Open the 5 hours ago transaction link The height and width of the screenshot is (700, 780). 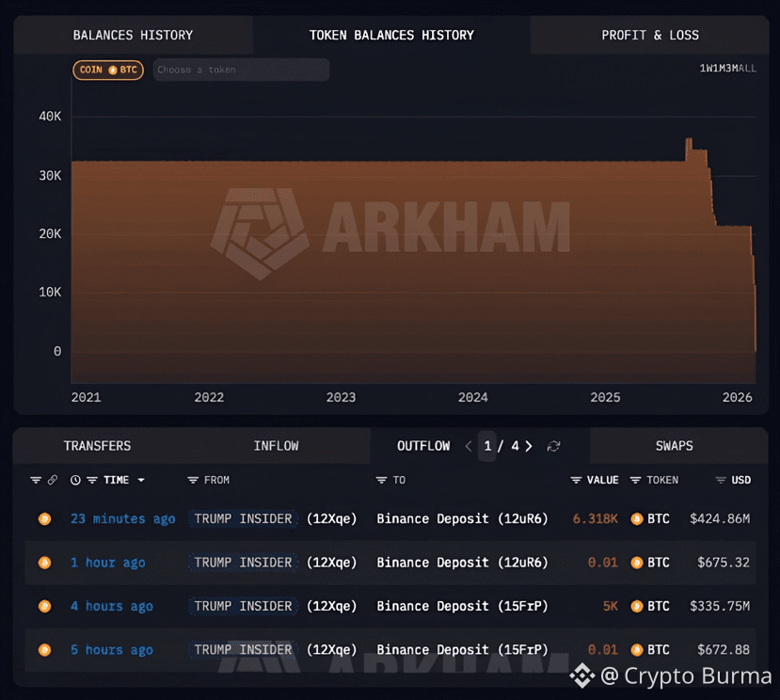point(112,650)
